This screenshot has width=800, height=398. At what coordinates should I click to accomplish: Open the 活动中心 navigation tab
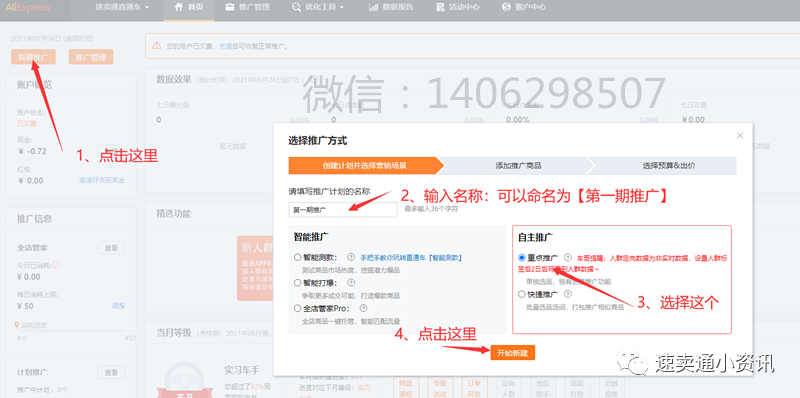pos(458,7)
